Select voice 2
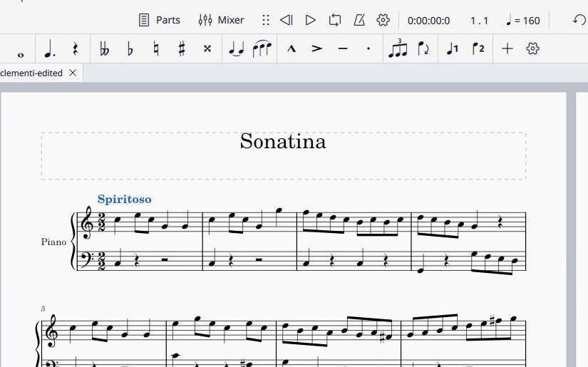 pos(478,48)
